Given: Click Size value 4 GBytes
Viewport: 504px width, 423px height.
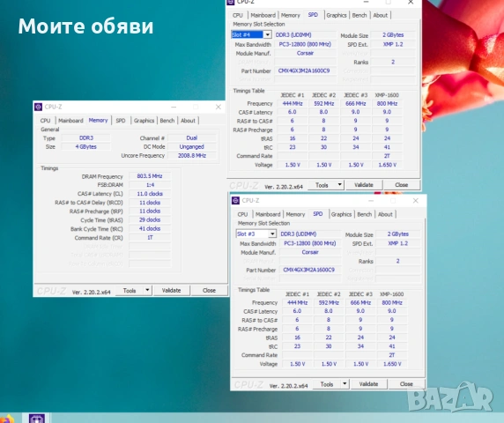Looking at the screenshot, I should tap(85, 147).
